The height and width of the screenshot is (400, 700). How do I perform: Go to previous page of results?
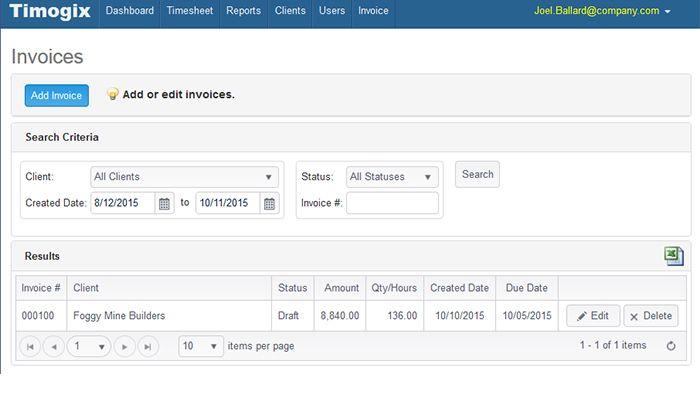point(54,346)
